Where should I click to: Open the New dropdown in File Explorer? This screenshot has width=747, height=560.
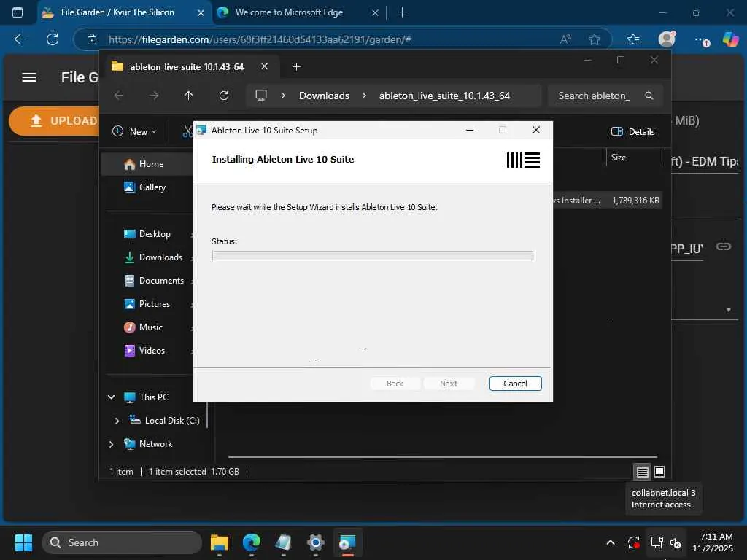click(134, 131)
